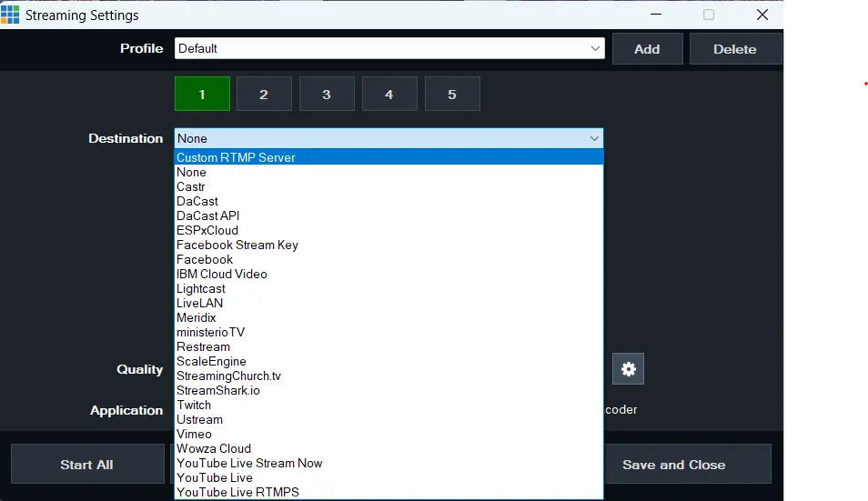868x501 pixels.
Task: Pick Vimeo destination
Action: [389, 434]
